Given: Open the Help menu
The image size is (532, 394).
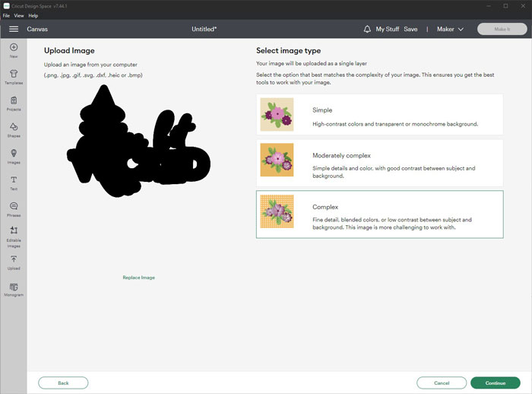Looking at the screenshot, I should (33, 16).
